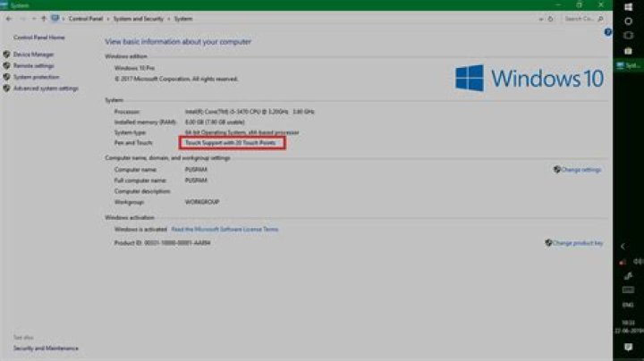Open Remote settings
This screenshot has height=361, width=644.
click(33, 65)
